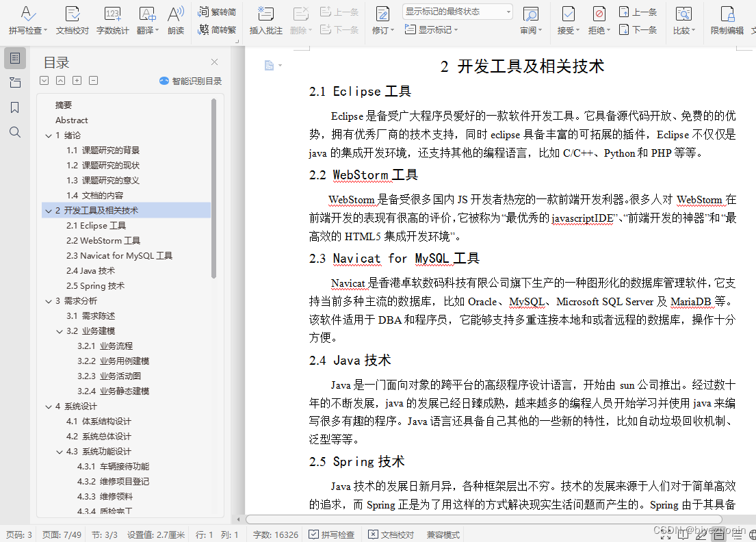Click 兼容模式 in the status bar
The image size is (756, 542).
pyautogui.click(x=443, y=534)
